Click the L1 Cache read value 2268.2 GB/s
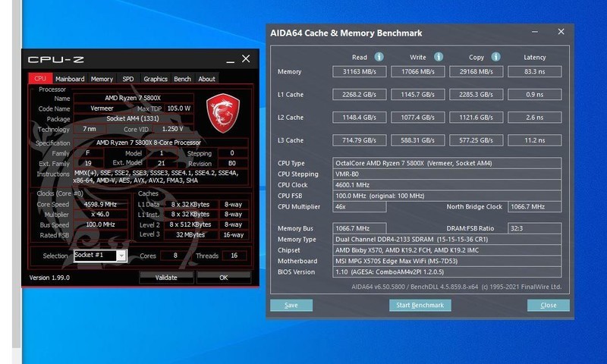The width and height of the screenshot is (607, 364). click(359, 94)
